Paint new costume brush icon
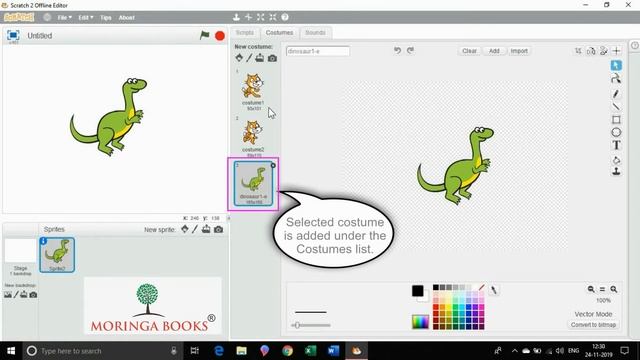 pyautogui.click(x=249, y=58)
